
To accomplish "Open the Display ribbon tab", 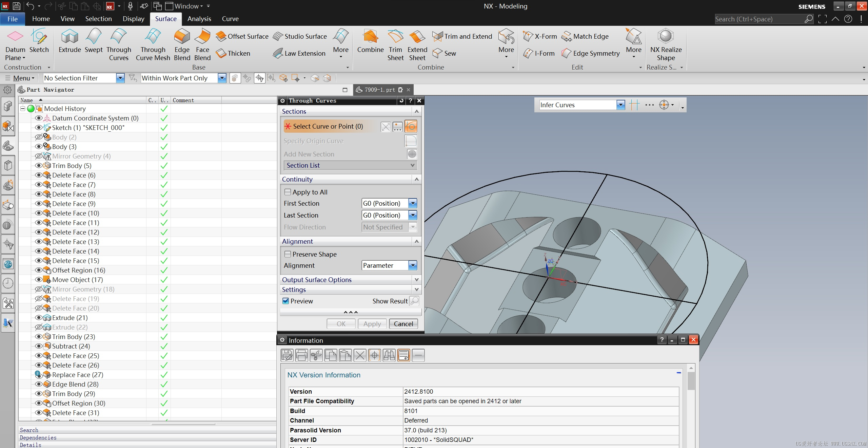I will coord(134,19).
